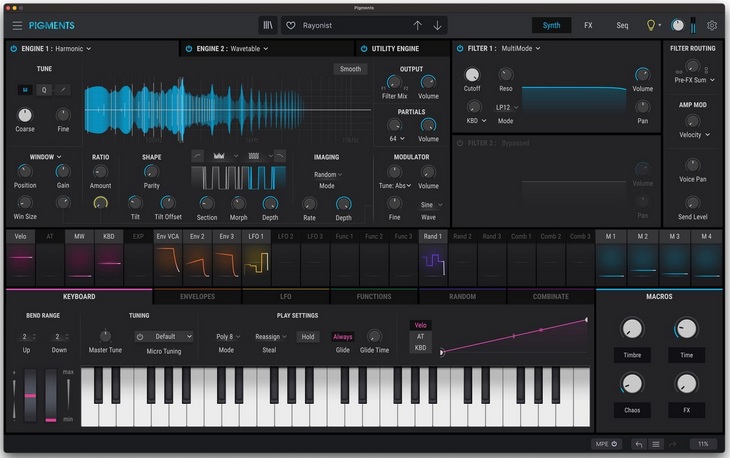
Task: Toggle Micro Tuning power button
Action: tap(140, 337)
